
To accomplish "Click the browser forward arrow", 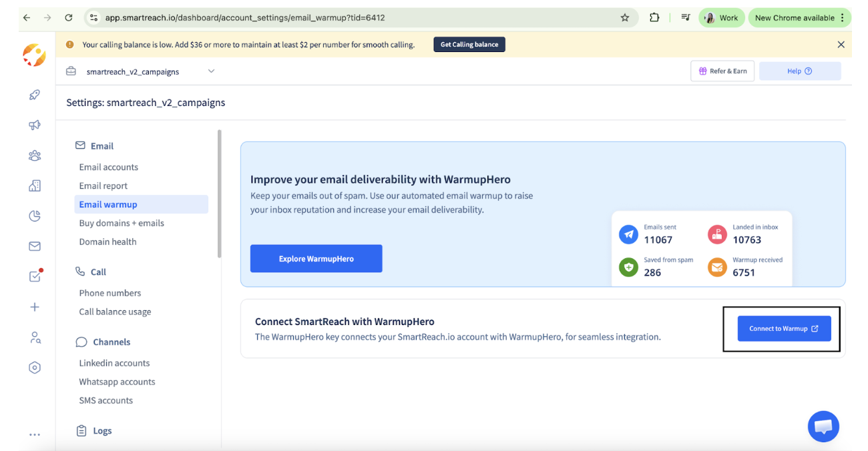I will pos(47,18).
